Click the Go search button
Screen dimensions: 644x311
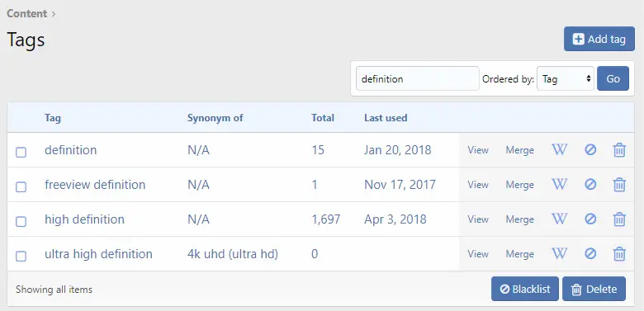(613, 78)
